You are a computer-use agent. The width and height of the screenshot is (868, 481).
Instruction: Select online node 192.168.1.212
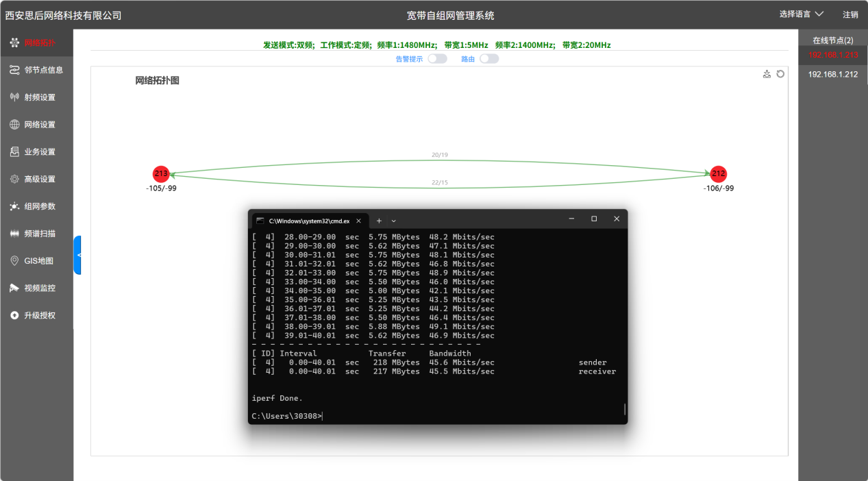click(x=833, y=75)
